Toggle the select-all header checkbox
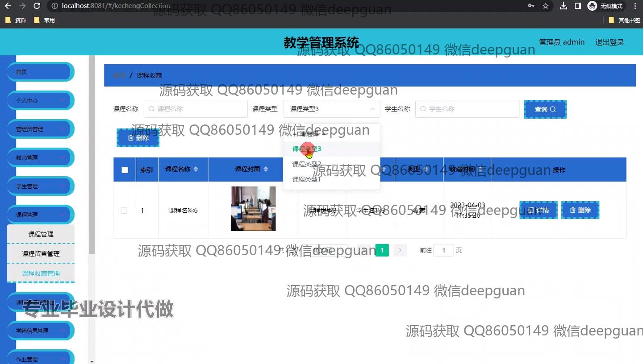The image size is (643, 364). (x=125, y=170)
